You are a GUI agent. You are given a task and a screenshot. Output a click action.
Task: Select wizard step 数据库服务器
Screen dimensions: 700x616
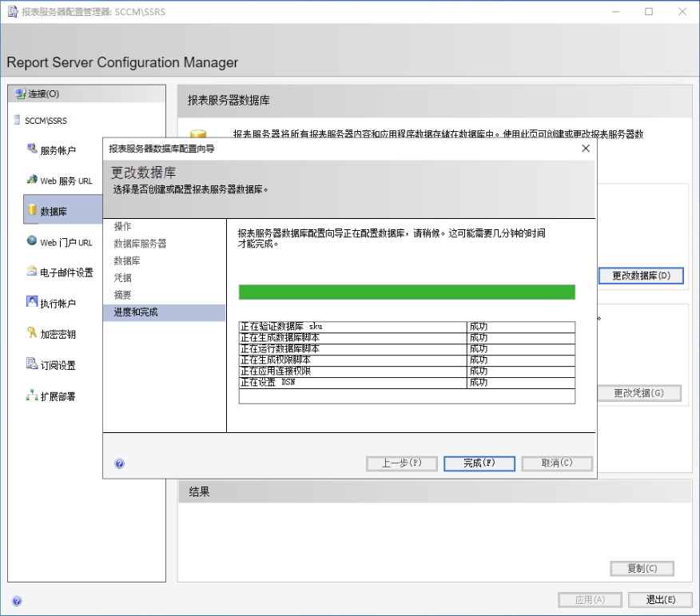point(140,243)
